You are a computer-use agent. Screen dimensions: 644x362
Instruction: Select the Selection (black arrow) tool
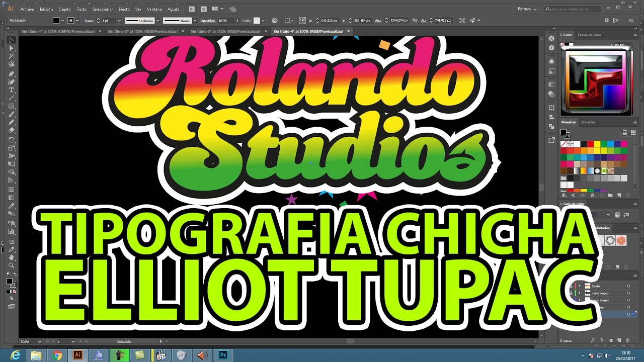click(x=11, y=40)
